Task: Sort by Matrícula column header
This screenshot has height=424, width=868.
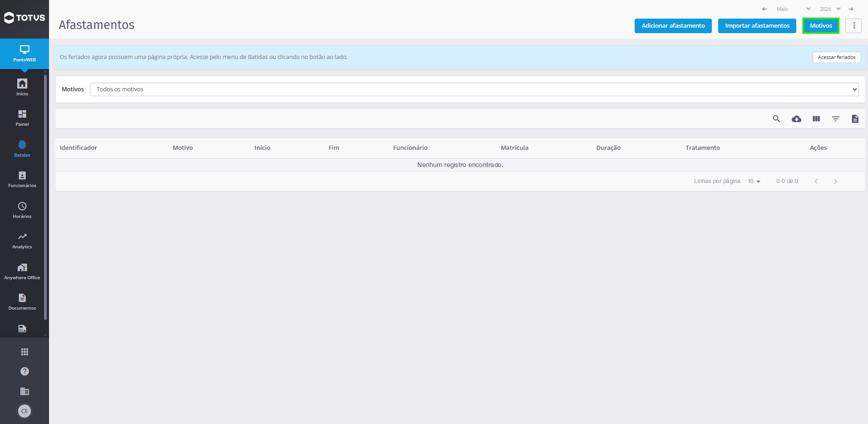Action: click(x=515, y=148)
